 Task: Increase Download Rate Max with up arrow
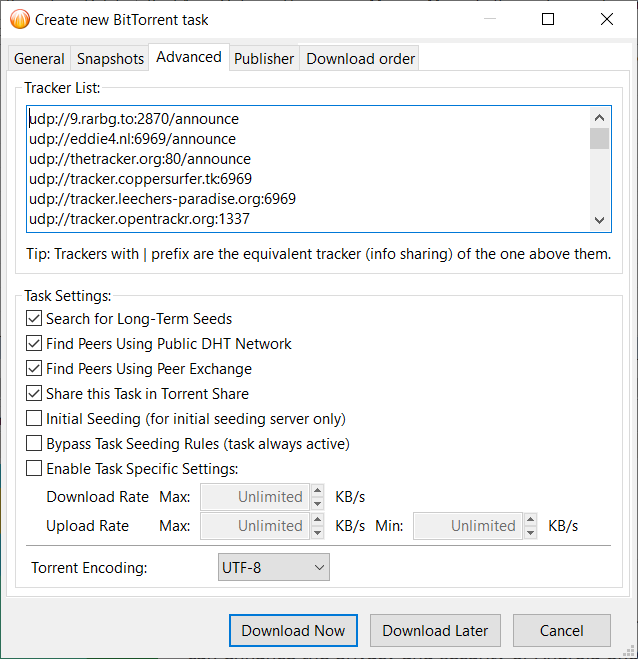tap(318, 491)
